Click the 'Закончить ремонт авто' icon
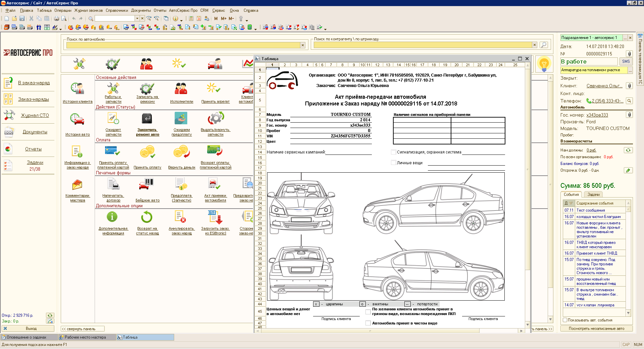This screenshot has height=349, width=644. pos(147,119)
